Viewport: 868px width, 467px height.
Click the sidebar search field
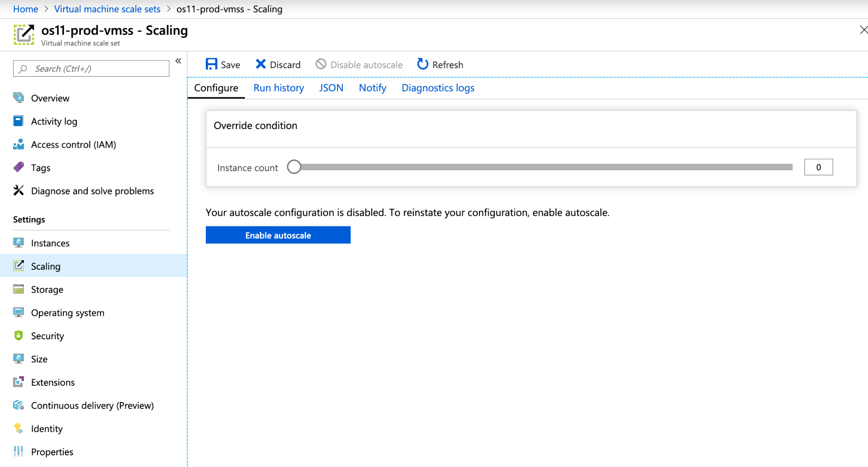91,68
